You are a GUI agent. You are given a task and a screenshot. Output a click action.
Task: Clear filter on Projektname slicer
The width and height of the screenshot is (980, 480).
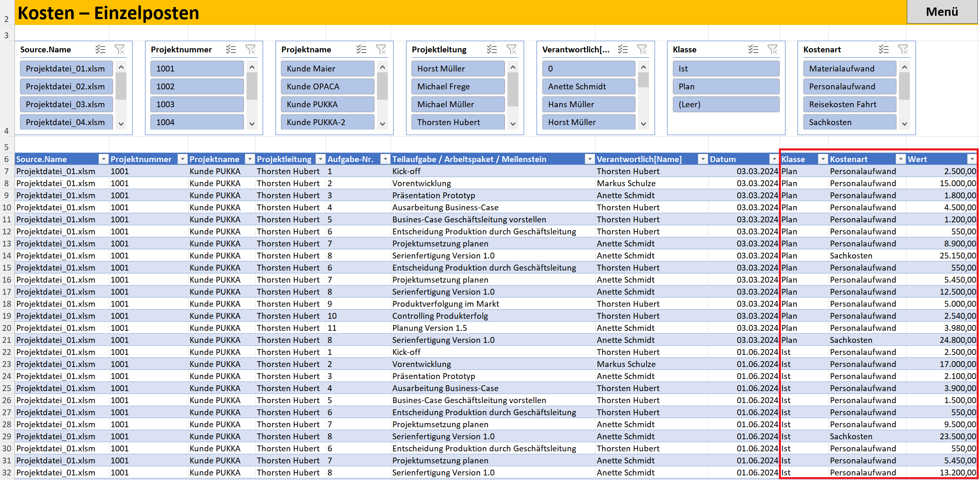(x=381, y=49)
